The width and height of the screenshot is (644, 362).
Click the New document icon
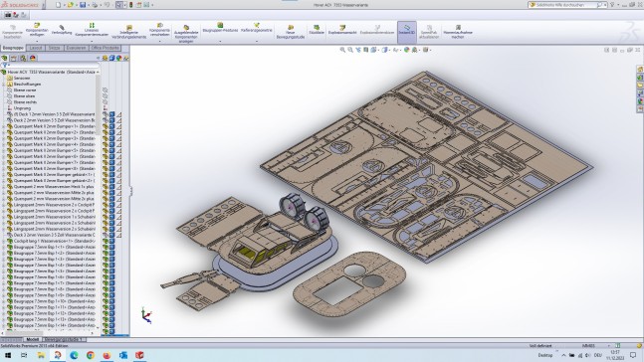click(x=58, y=5)
